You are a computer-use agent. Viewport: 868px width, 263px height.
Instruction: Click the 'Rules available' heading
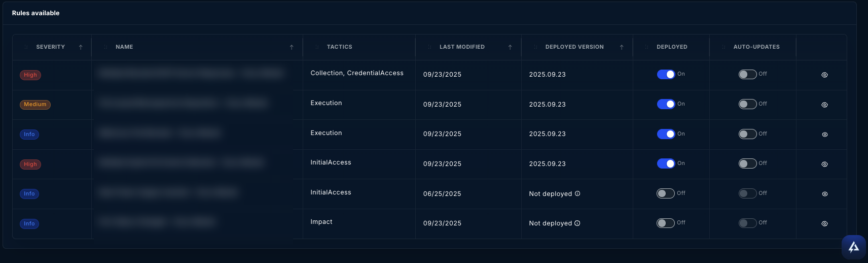click(x=35, y=13)
